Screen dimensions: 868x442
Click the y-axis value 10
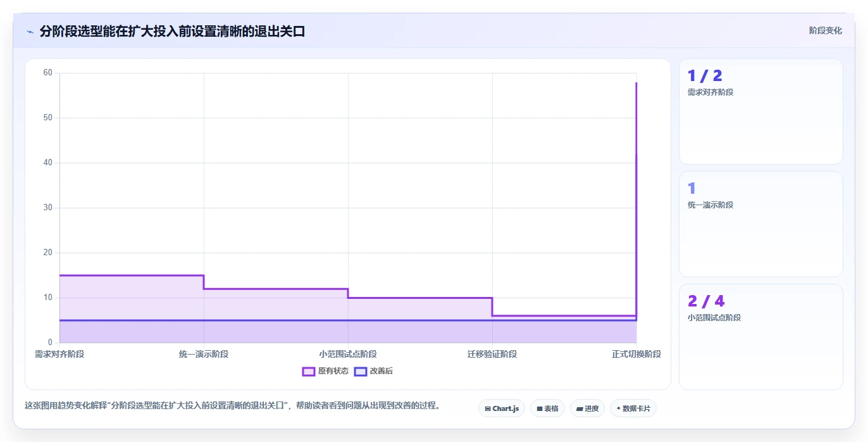pos(47,298)
